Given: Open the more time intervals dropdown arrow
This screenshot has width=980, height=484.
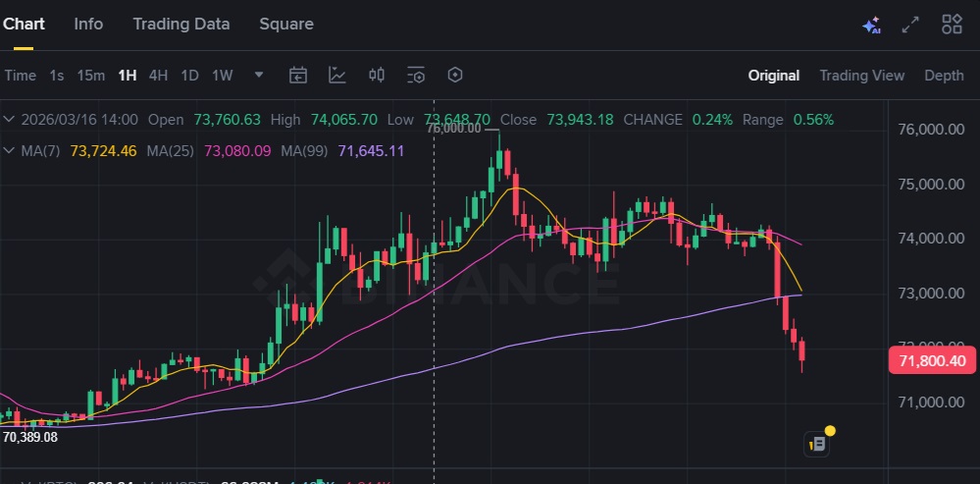Looking at the screenshot, I should [259, 75].
